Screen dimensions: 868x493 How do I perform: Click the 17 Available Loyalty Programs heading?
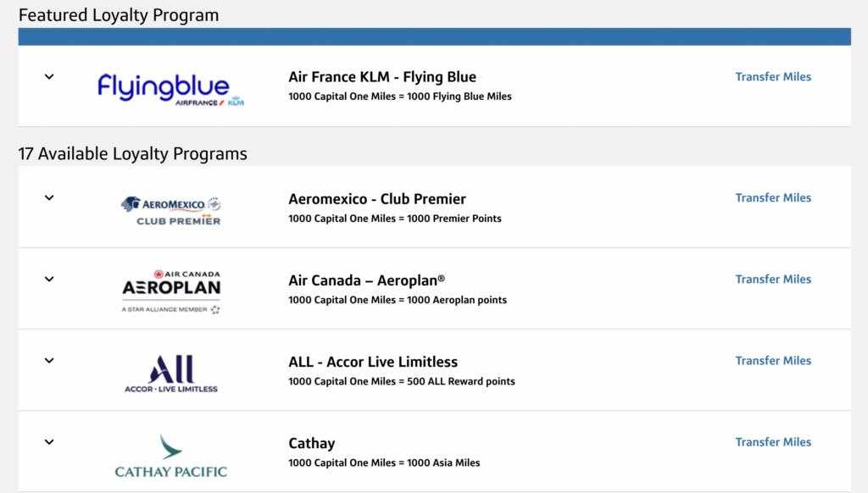[x=132, y=153]
